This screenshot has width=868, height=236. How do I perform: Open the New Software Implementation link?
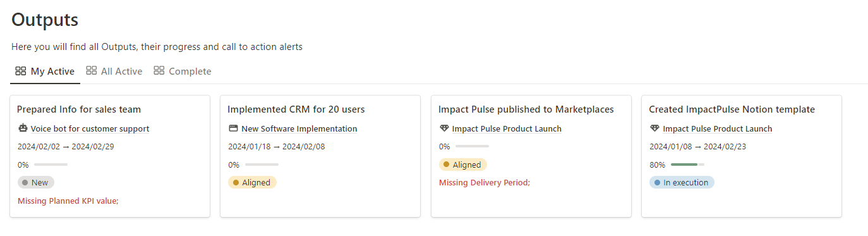299,128
